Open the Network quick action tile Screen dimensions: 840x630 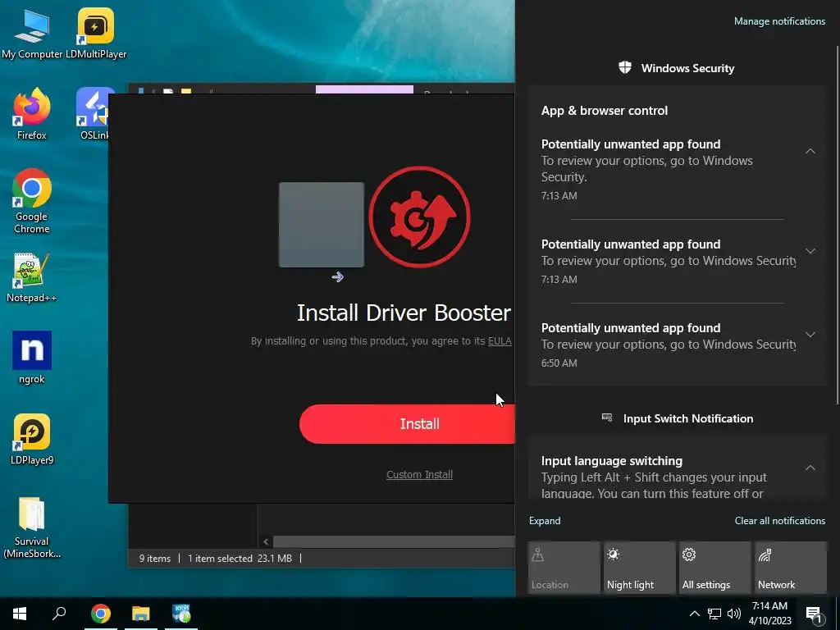tap(791, 568)
